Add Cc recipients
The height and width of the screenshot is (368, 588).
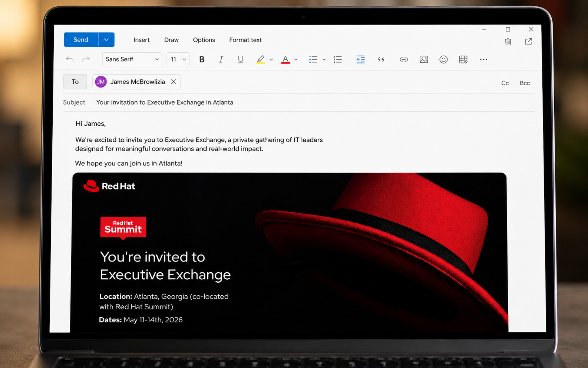(505, 83)
